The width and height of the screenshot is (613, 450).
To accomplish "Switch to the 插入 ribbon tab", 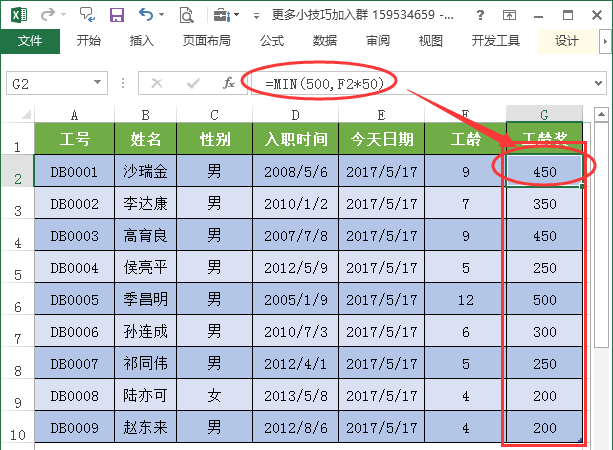I will pyautogui.click(x=142, y=41).
